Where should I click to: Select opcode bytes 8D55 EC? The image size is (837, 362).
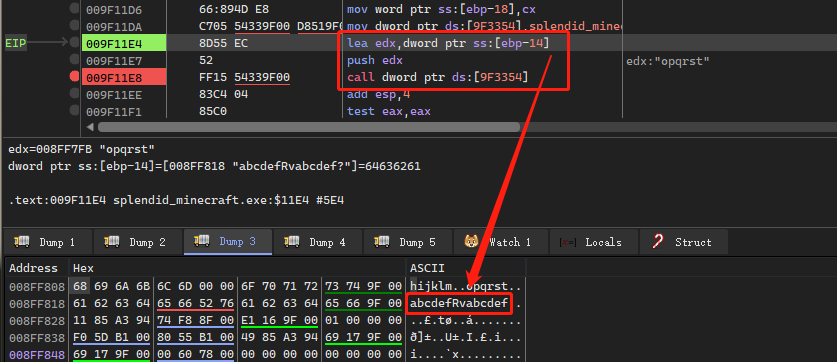(x=223, y=43)
